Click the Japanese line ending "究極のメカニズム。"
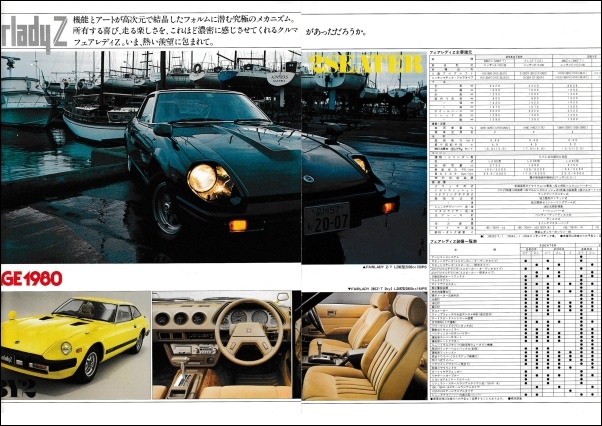Viewport: 602px width, 426px height. (185, 19)
